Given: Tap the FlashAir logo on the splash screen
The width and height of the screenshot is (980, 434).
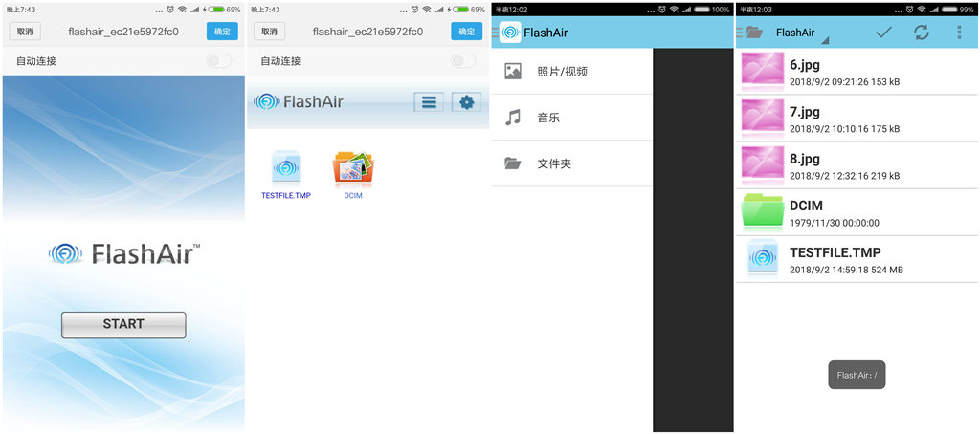Looking at the screenshot, I should (x=123, y=253).
